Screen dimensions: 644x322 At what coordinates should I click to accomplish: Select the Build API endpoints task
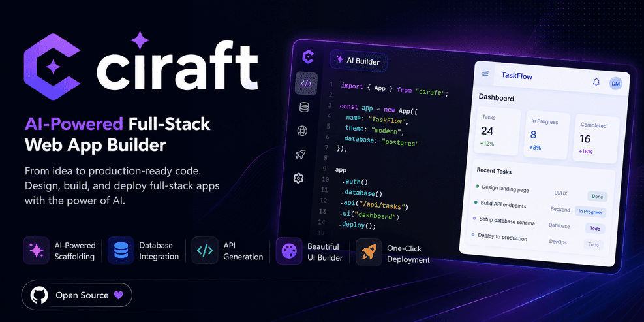tap(504, 204)
